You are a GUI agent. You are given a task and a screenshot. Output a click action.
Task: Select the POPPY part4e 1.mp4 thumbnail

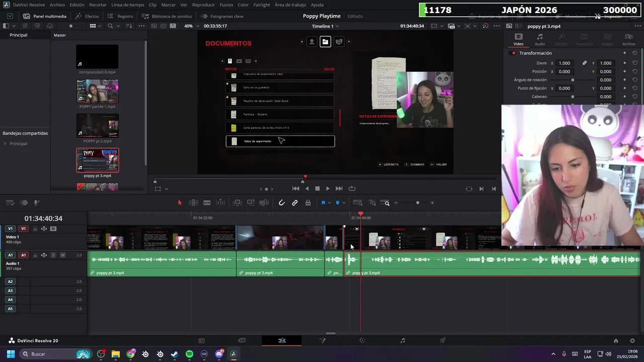point(97,91)
